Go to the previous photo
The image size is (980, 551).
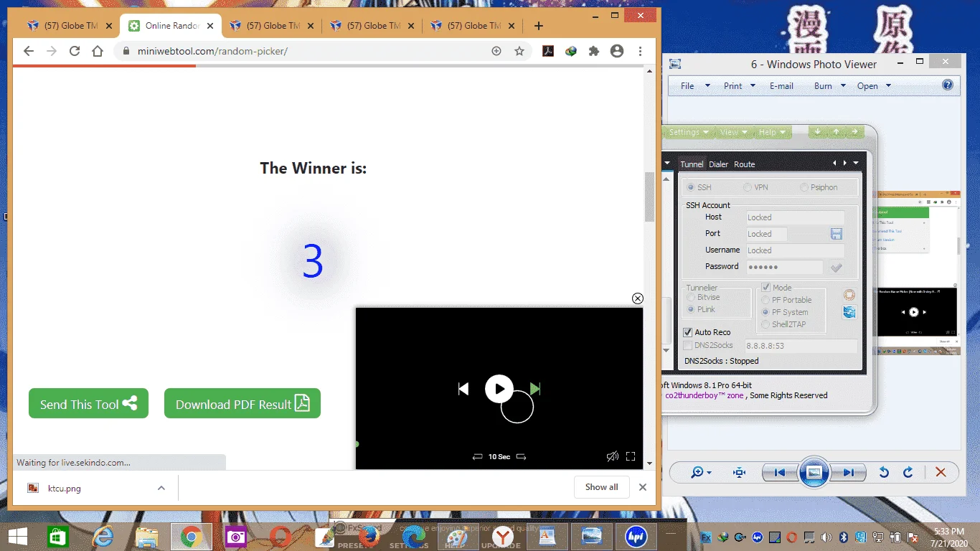(x=780, y=472)
